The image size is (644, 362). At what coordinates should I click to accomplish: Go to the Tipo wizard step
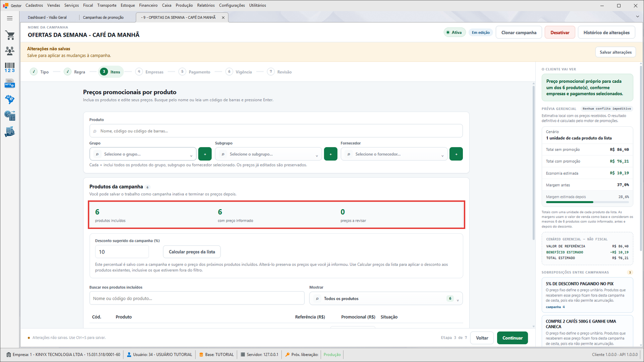[x=39, y=72]
